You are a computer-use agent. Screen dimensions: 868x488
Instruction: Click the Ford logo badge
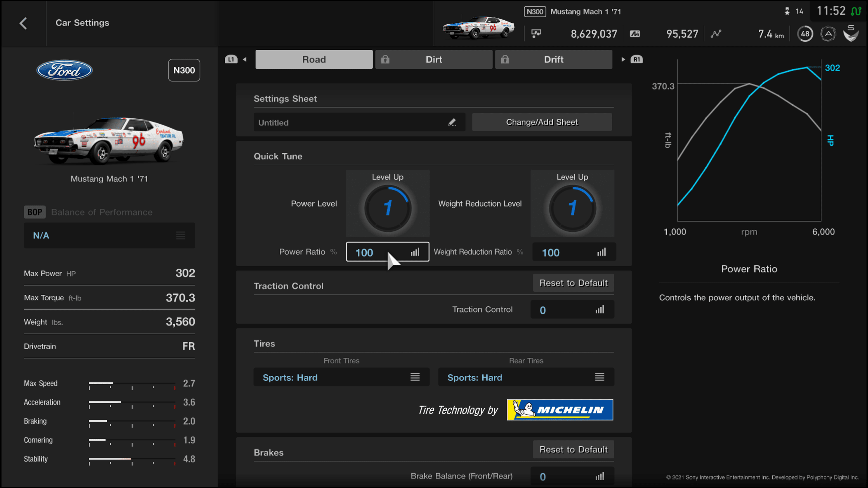pyautogui.click(x=64, y=70)
